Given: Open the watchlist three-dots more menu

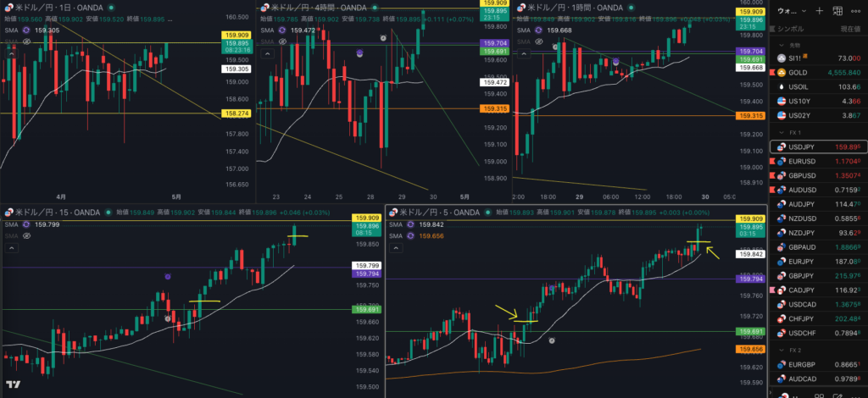Looking at the screenshot, I should point(858,11).
